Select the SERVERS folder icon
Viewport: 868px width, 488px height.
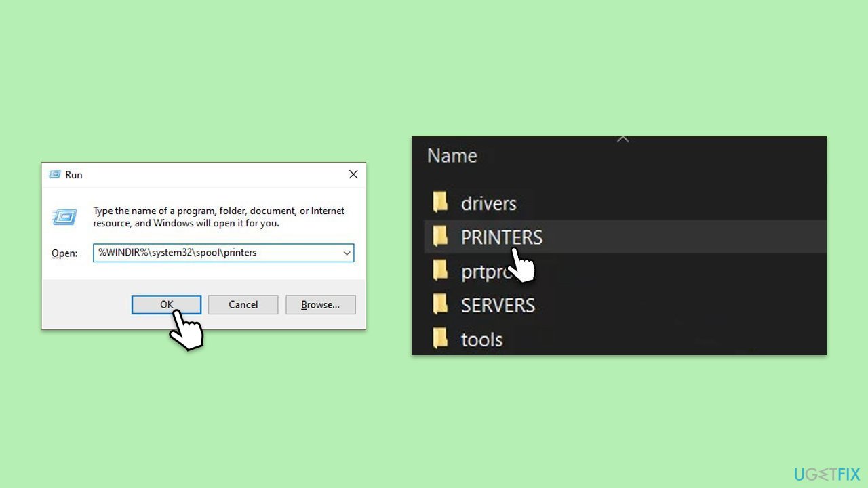coord(441,304)
